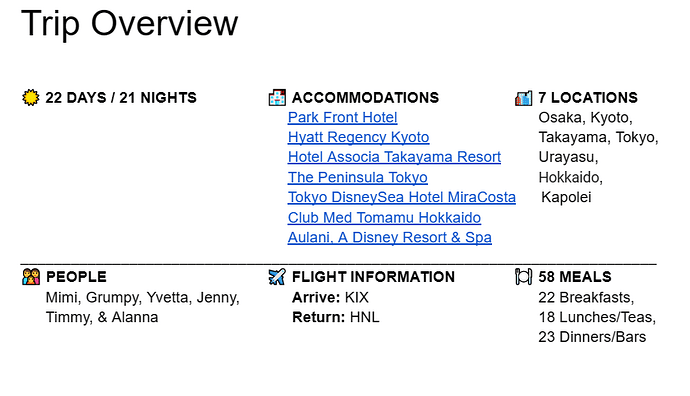
Task: Click the 58 MEALS heading
Action: tap(575, 277)
